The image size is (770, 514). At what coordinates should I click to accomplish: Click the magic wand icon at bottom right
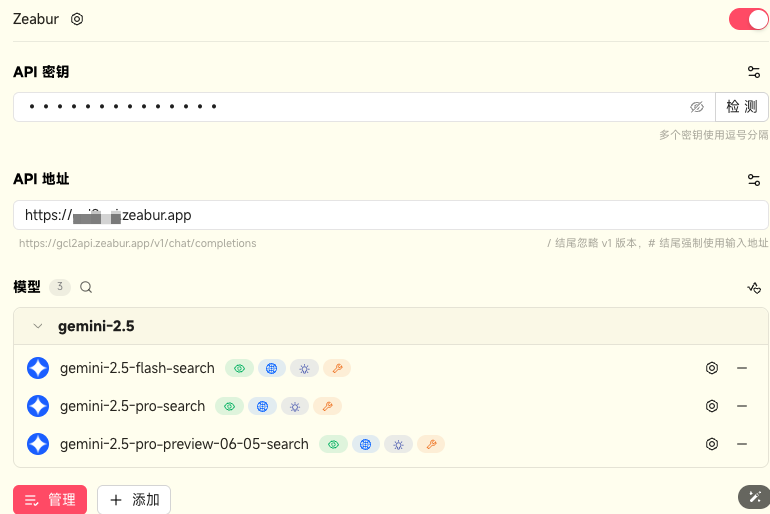tap(754, 497)
